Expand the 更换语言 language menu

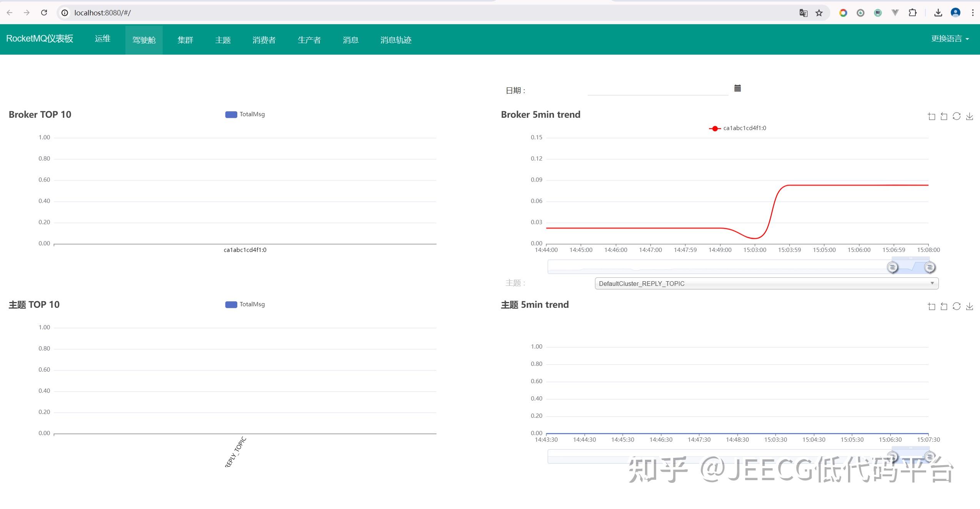[x=950, y=39]
